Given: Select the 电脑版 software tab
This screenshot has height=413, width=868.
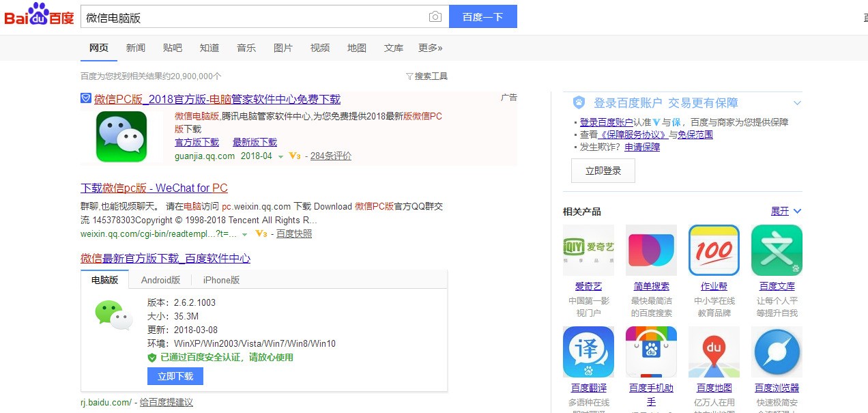Looking at the screenshot, I should click(x=105, y=280).
